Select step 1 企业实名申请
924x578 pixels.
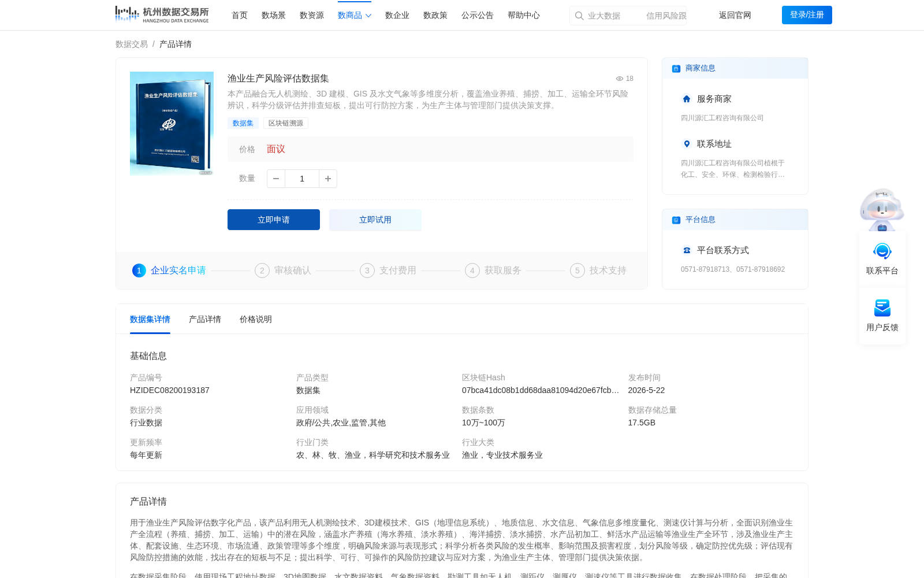tap(169, 271)
